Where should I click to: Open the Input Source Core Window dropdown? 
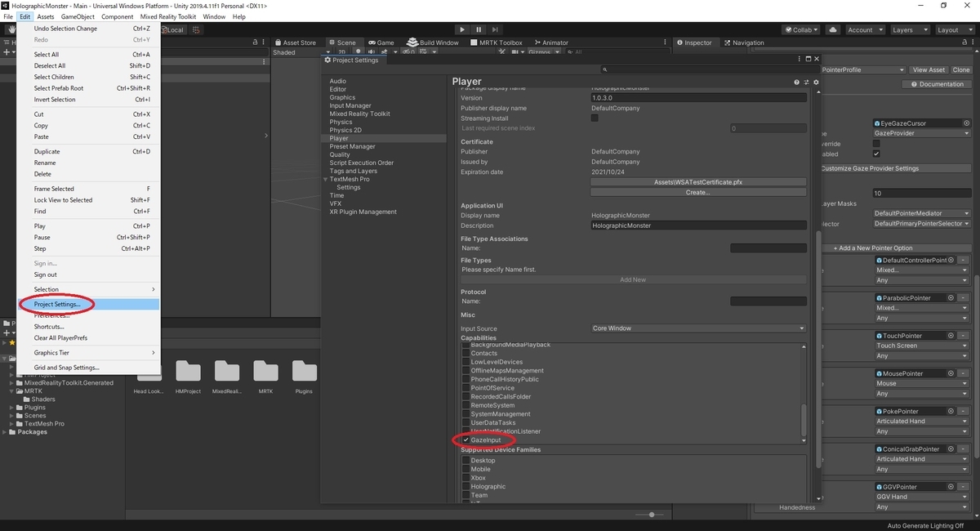[698, 328]
